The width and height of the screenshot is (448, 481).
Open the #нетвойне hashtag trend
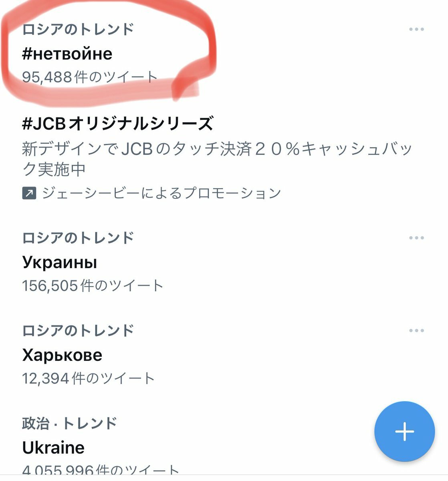coord(67,54)
